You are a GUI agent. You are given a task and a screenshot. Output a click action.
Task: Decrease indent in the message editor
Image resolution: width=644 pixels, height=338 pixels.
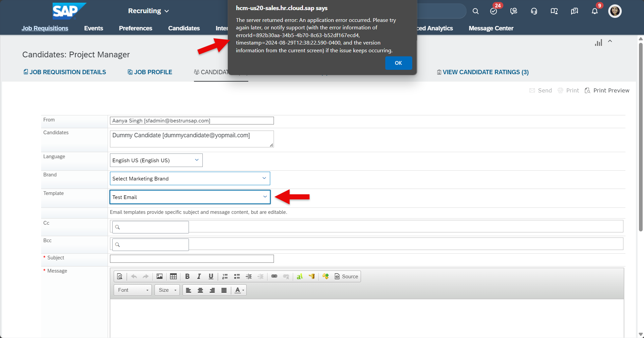click(x=260, y=277)
